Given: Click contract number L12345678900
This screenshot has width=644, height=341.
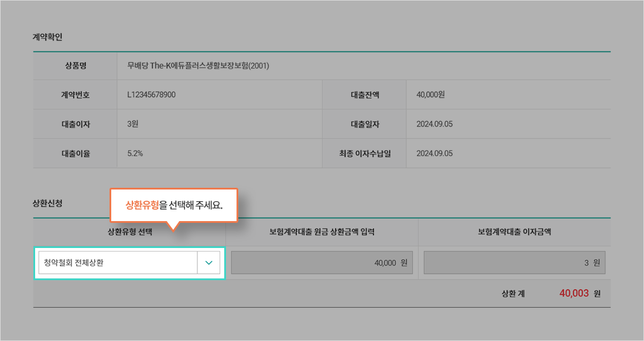Looking at the screenshot, I should (151, 95).
